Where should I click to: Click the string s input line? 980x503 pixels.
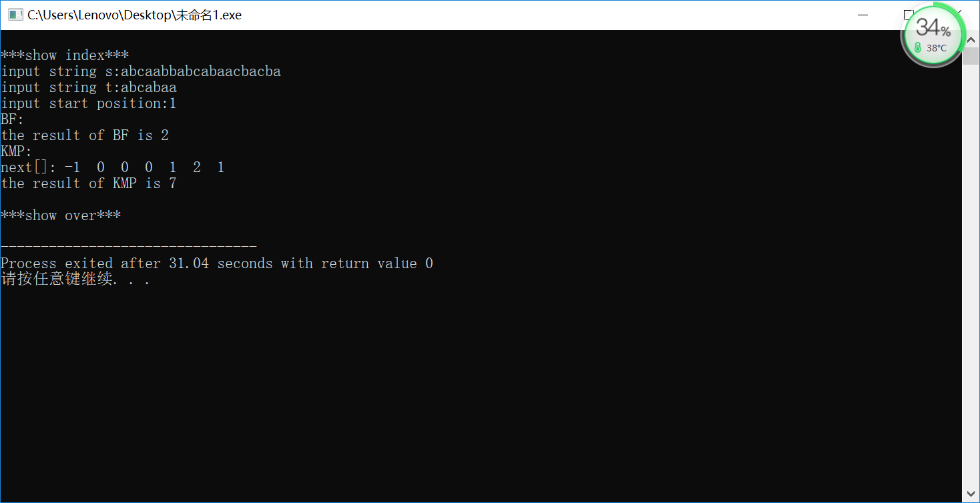[141, 71]
